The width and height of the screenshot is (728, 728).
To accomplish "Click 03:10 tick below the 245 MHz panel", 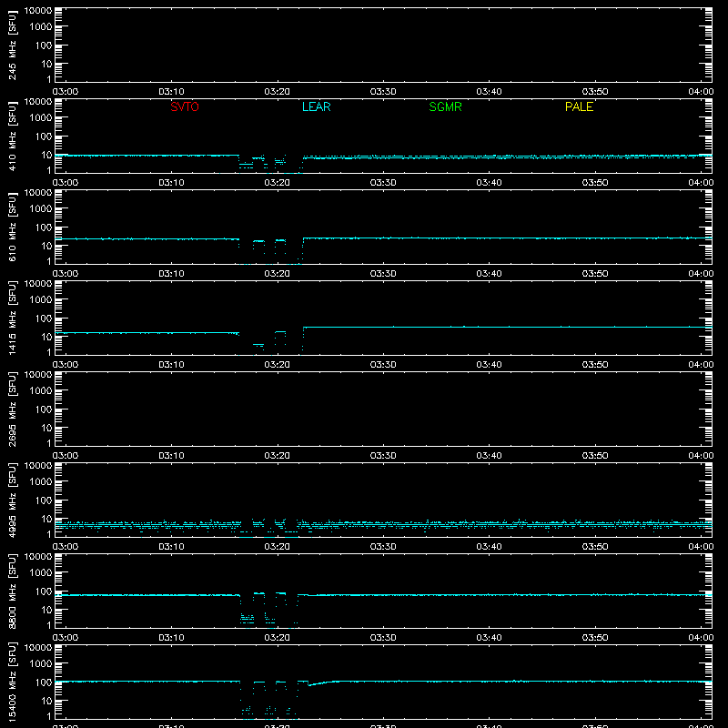I will pos(171,92).
